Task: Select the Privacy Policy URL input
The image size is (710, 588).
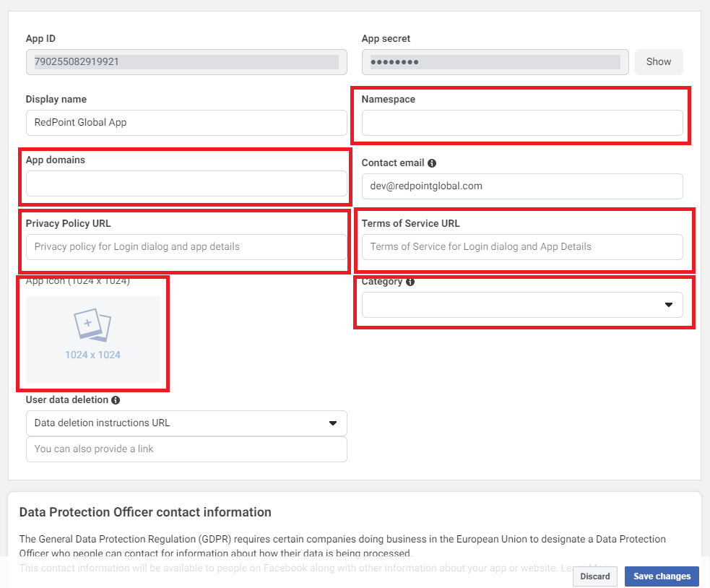Action: pyautogui.click(x=186, y=247)
